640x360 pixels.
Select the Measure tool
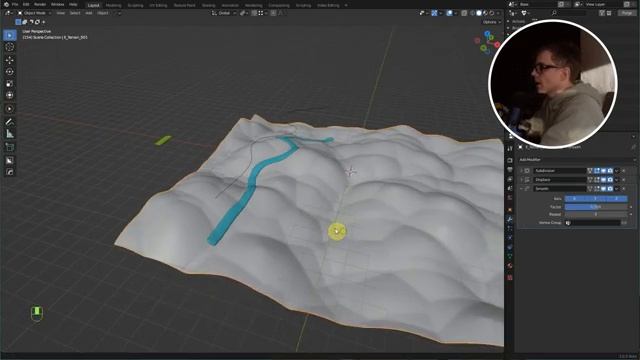tap(10, 134)
